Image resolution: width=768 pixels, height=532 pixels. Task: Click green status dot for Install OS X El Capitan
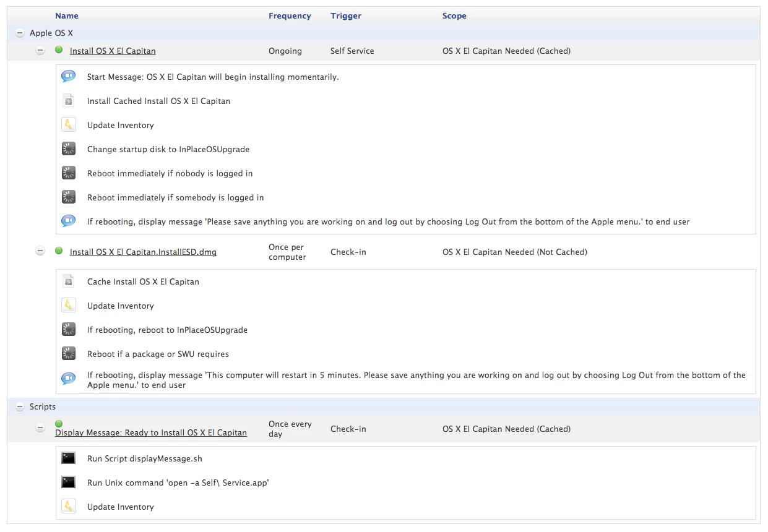[59, 50]
